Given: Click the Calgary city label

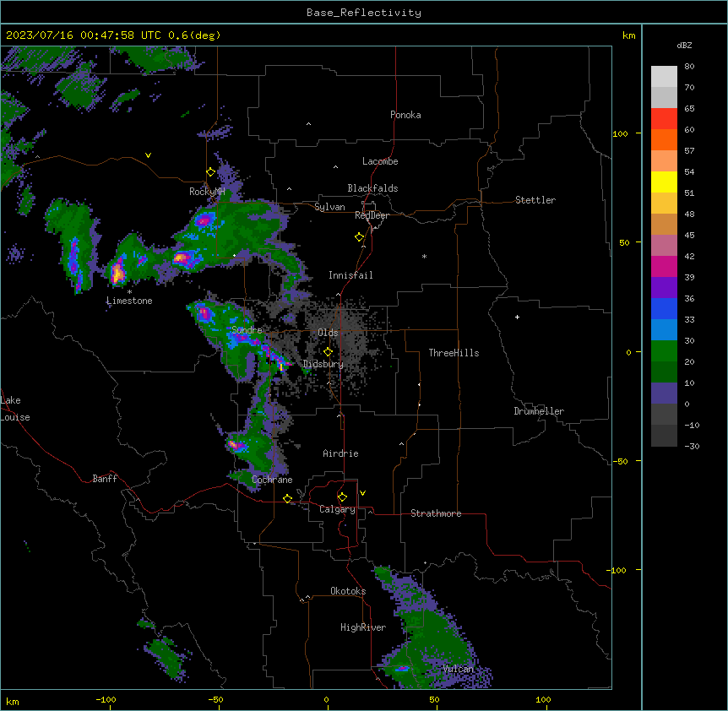Looking at the screenshot, I should [x=337, y=509].
